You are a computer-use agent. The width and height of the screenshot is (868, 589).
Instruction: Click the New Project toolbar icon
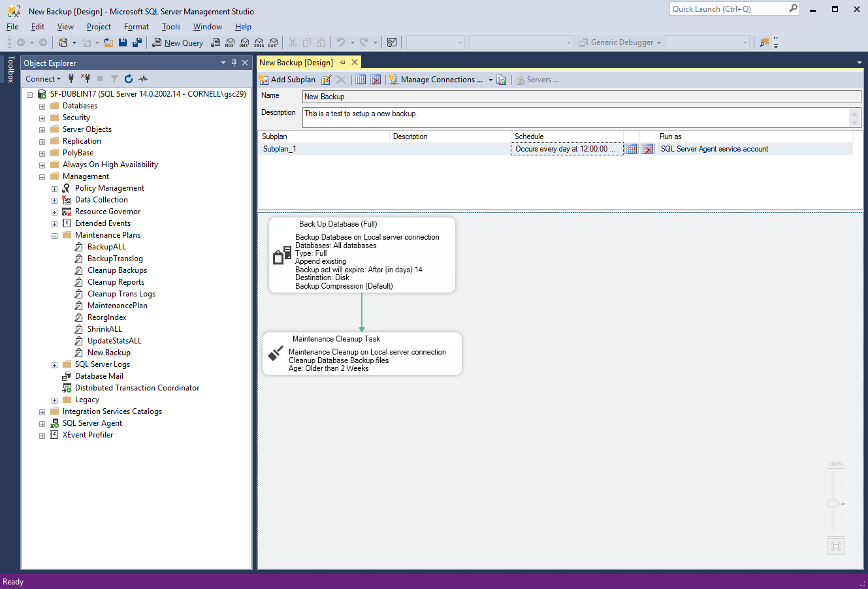tap(63, 42)
